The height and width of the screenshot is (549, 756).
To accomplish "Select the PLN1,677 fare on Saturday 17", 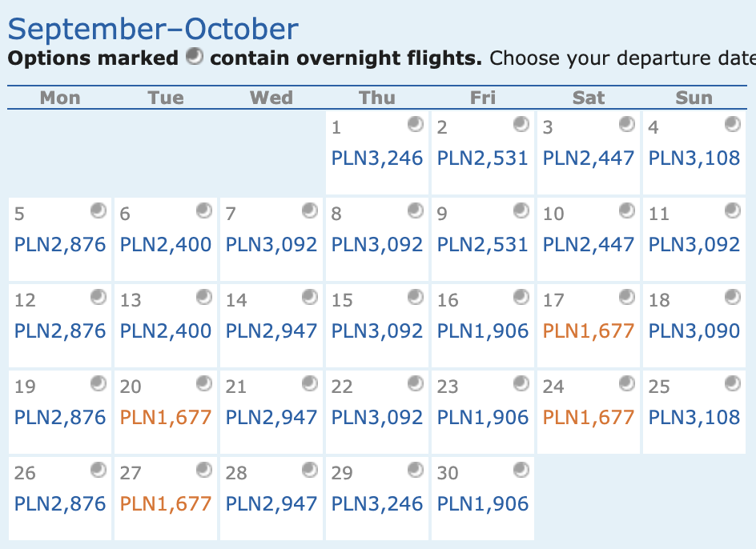I will point(588,331).
